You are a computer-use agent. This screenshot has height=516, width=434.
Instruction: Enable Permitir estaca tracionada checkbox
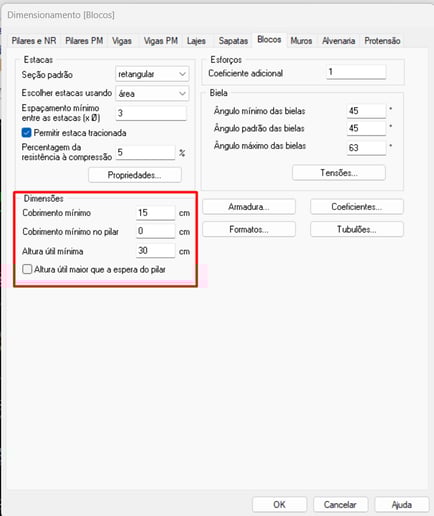(x=27, y=133)
